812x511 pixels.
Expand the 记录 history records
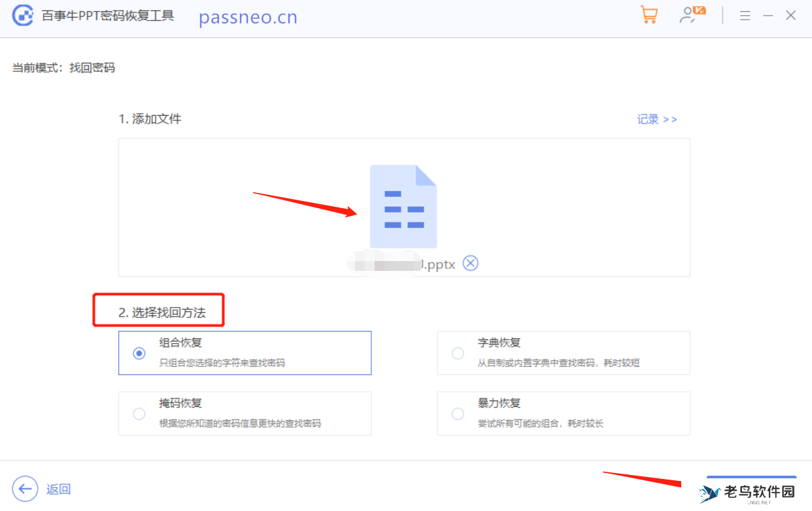click(x=656, y=119)
